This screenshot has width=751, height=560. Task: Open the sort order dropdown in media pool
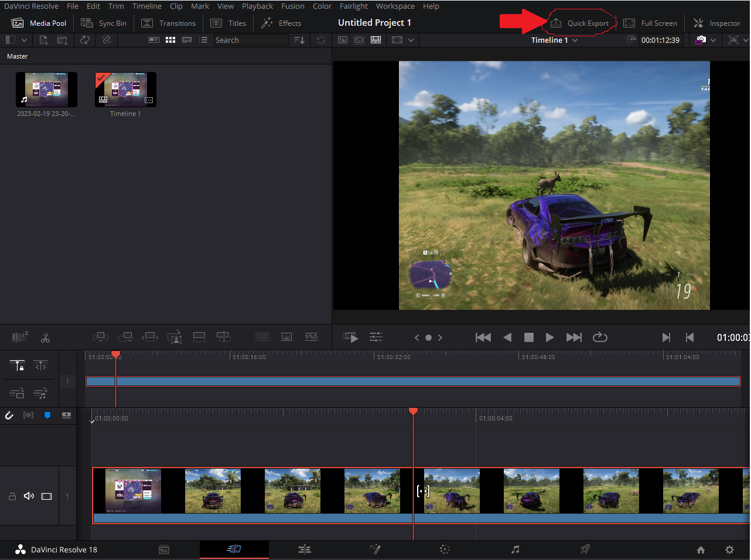299,40
